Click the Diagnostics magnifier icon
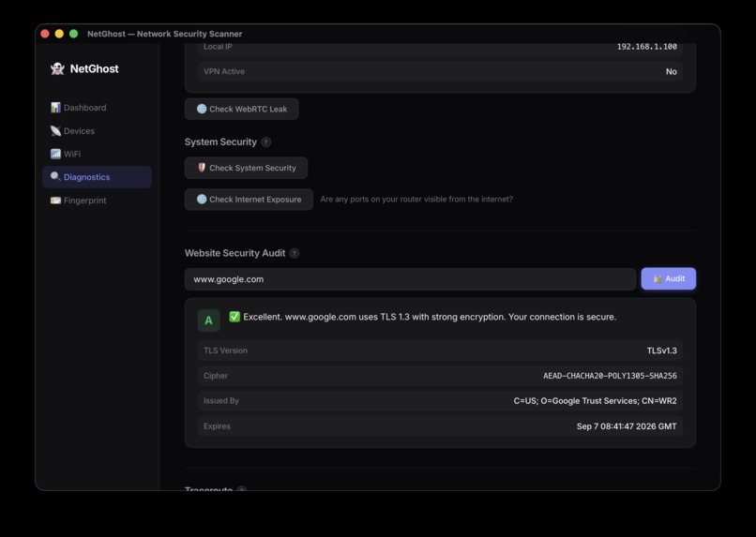 pyautogui.click(x=55, y=177)
